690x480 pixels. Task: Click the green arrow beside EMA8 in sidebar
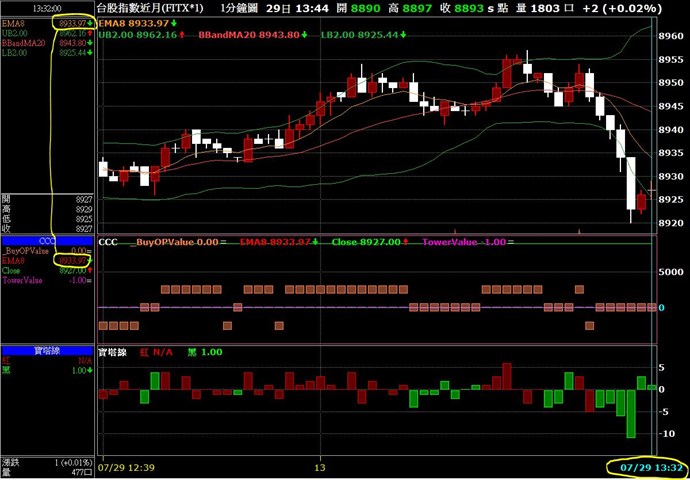(x=88, y=22)
